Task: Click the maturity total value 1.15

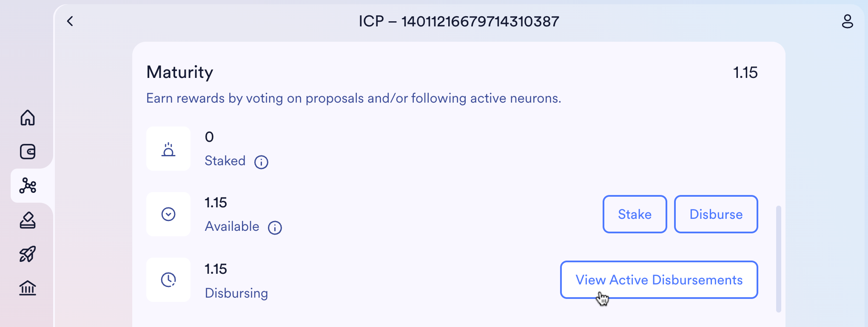Action: pos(745,72)
